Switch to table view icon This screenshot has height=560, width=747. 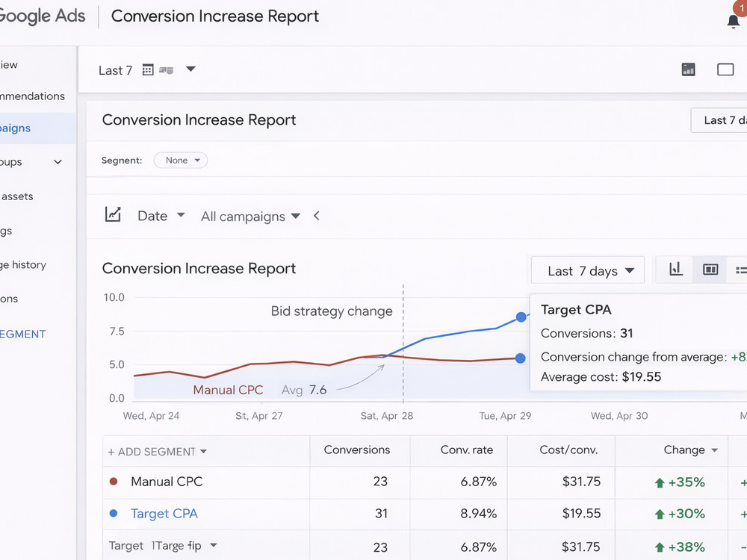tap(710, 270)
